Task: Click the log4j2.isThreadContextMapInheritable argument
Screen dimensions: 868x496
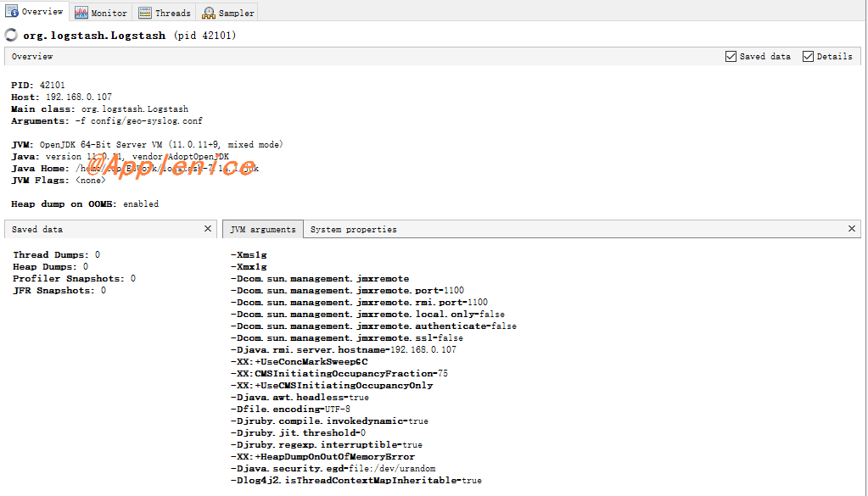Action: pyautogui.click(x=356, y=481)
